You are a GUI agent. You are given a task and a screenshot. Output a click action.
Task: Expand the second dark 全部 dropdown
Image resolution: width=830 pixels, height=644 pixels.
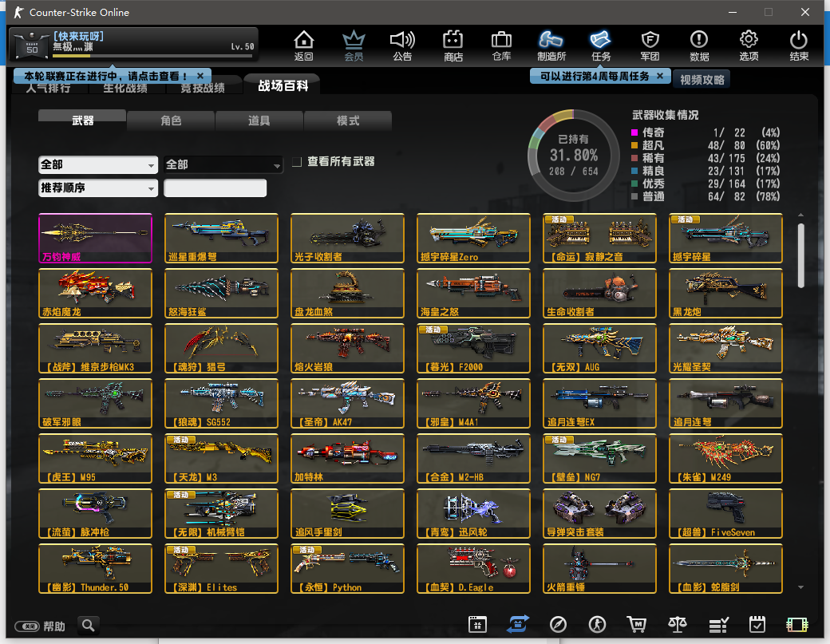pos(223,165)
